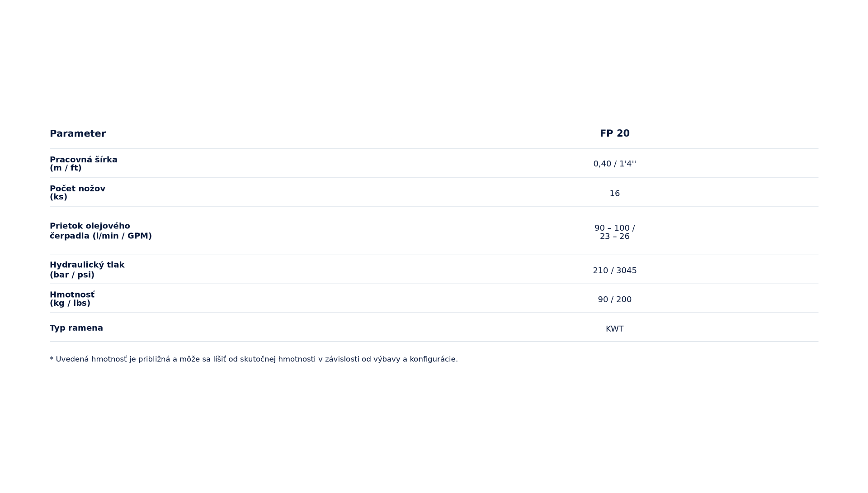Click the (bar / psi) unit text
Image resolution: width=868 pixels, height=493 pixels.
72,275
